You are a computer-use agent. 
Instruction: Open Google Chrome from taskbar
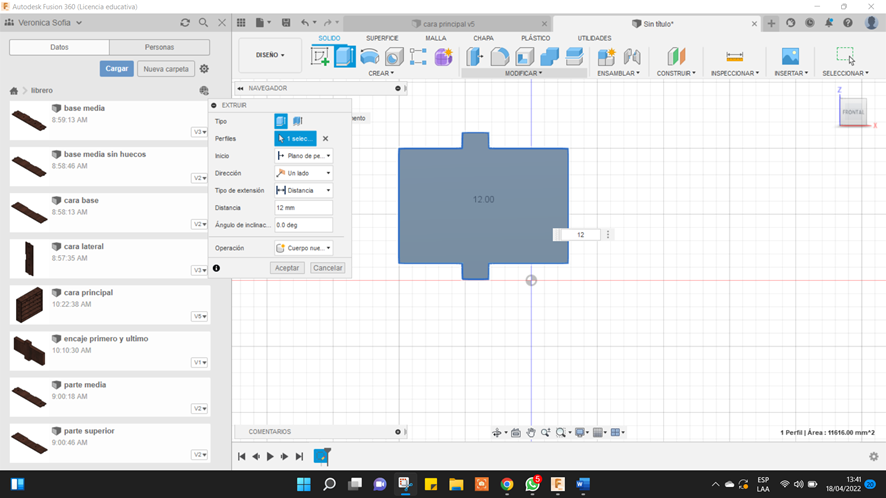click(x=507, y=484)
